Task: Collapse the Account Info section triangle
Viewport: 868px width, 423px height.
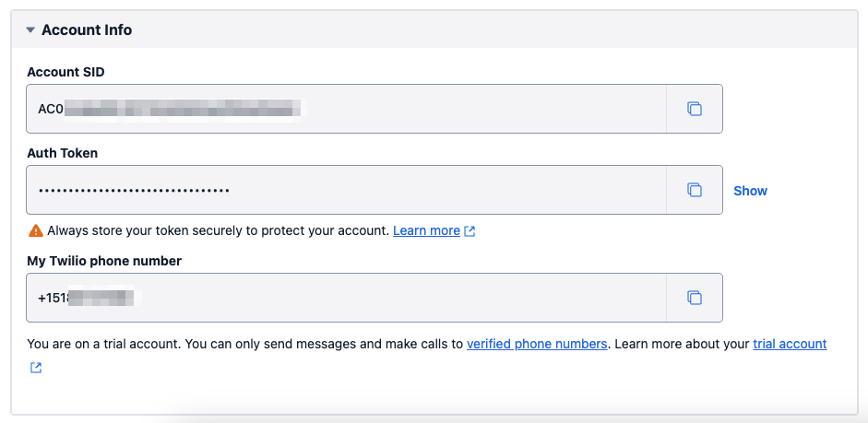Action: (31, 30)
